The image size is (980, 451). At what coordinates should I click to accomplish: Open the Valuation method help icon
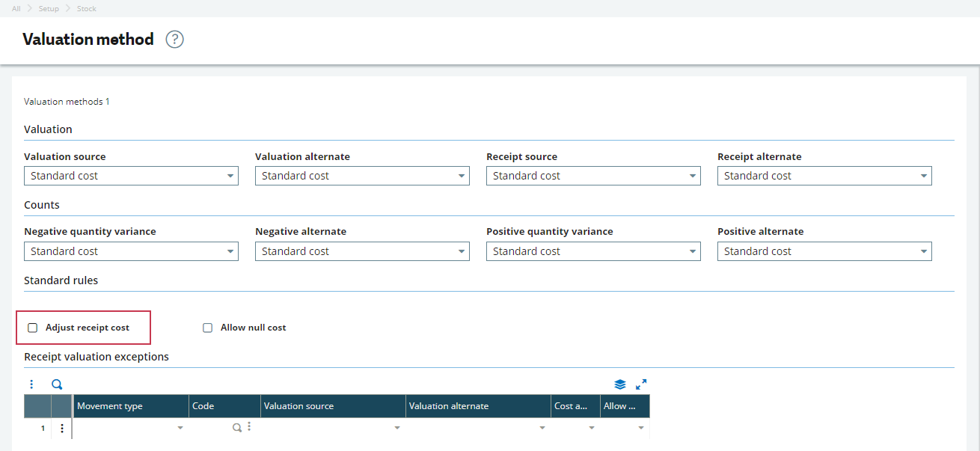tap(174, 40)
